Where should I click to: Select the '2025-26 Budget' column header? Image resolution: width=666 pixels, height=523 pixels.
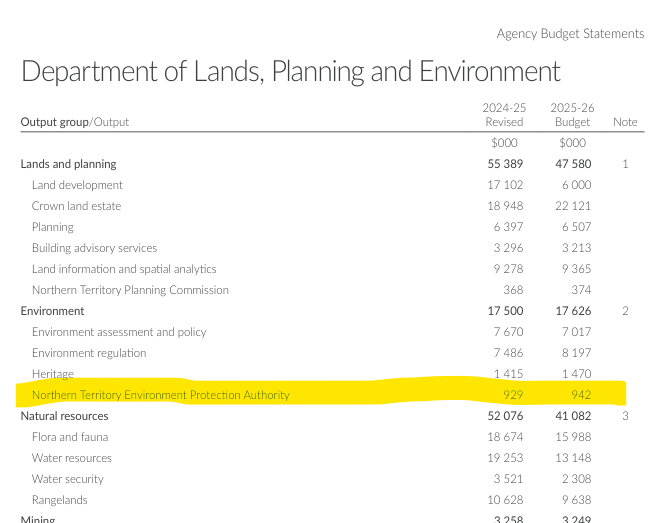click(x=572, y=115)
